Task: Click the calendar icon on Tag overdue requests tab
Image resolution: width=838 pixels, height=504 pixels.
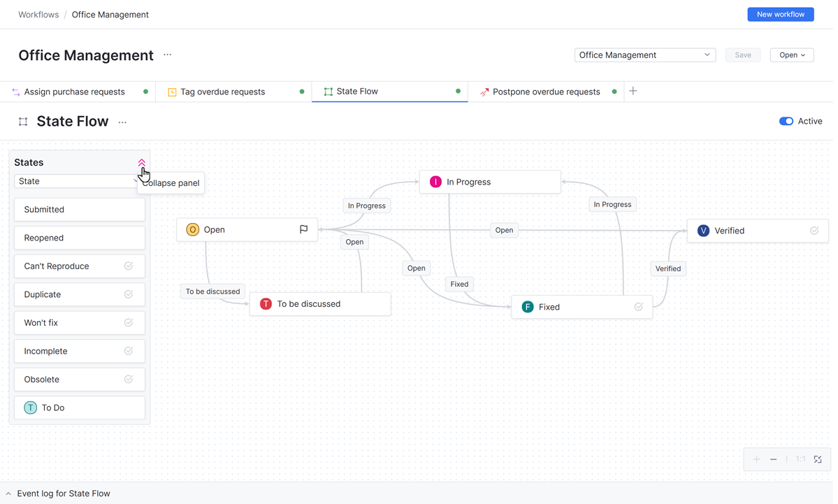Action: tap(172, 92)
